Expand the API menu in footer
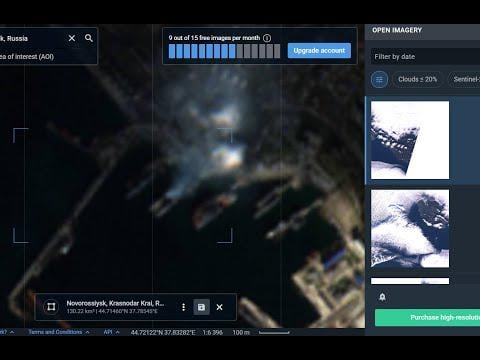The image size is (480, 360). [111, 332]
